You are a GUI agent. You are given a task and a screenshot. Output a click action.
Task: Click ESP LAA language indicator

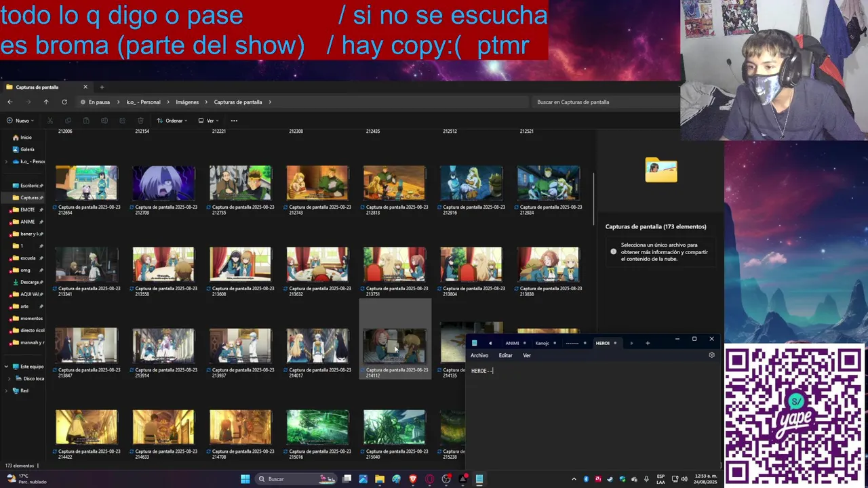(x=660, y=479)
